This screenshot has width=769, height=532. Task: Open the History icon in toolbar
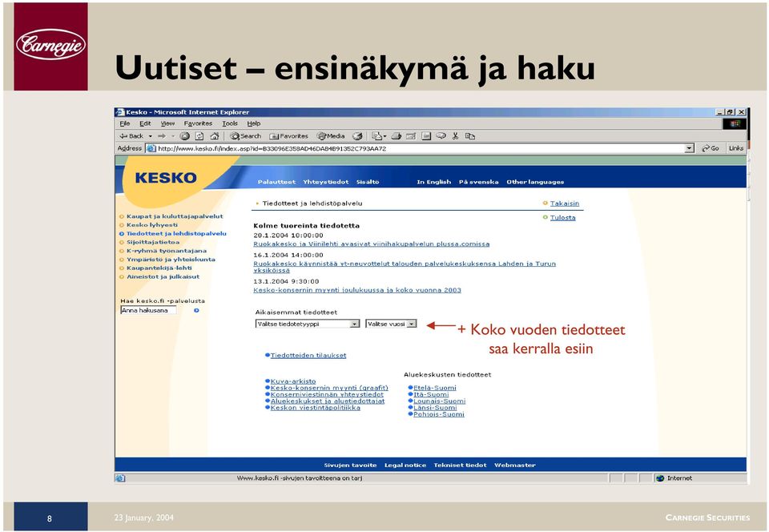(357, 136)
